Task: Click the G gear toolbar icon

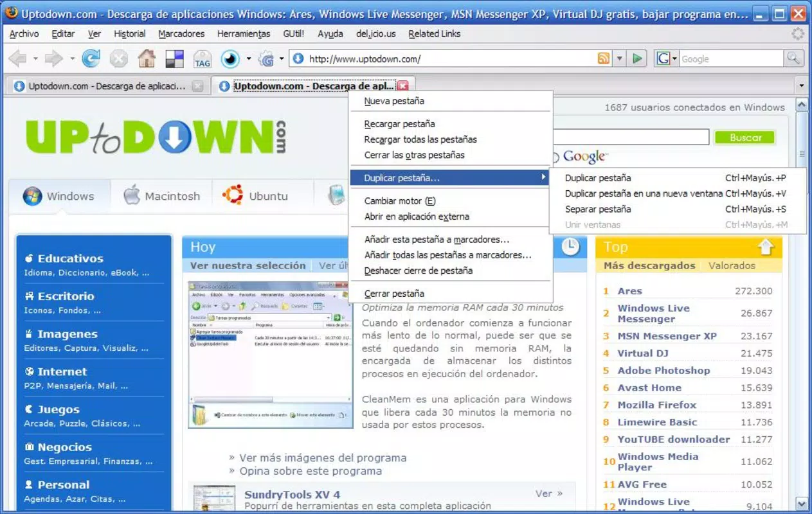Action: tap(266, 59)
